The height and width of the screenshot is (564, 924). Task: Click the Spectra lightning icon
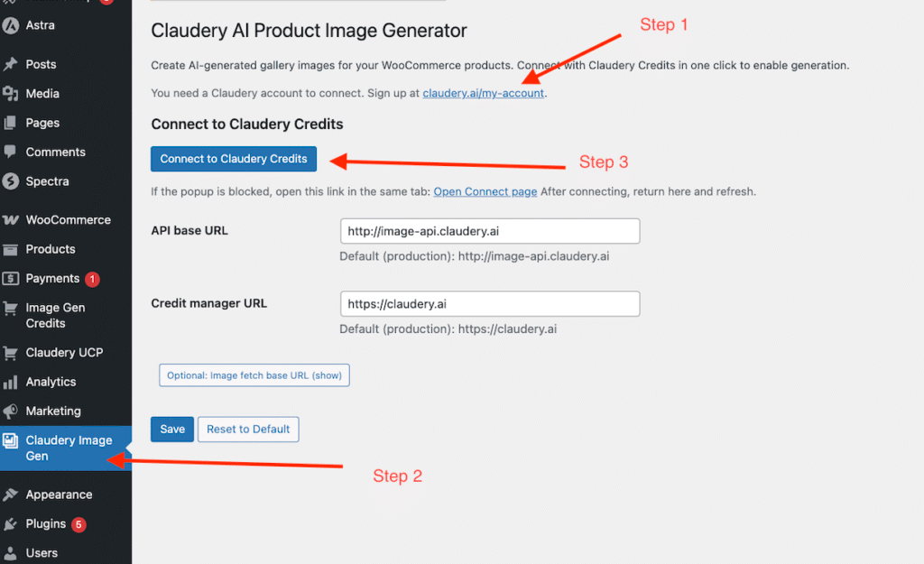point(11,181)
